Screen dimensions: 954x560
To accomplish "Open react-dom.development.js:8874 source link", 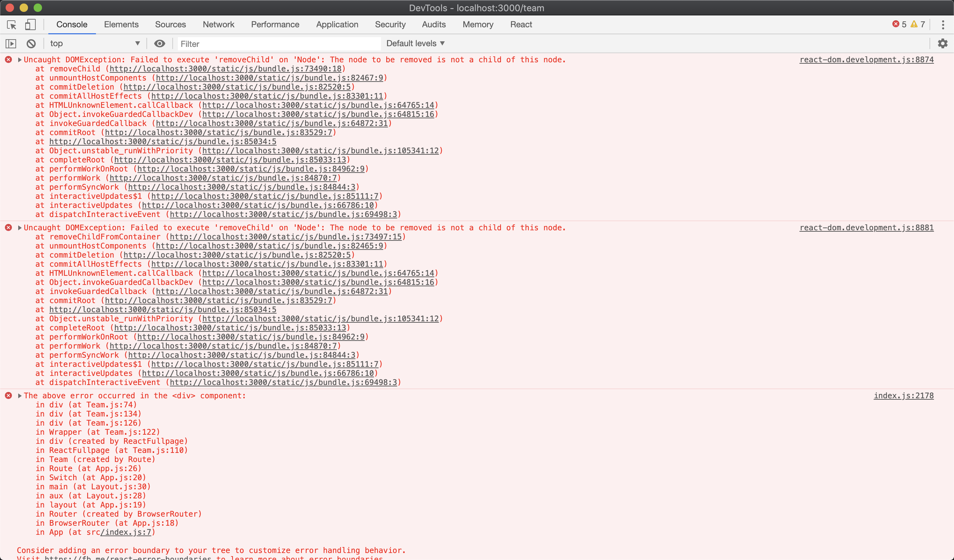I will pos(866,59).
